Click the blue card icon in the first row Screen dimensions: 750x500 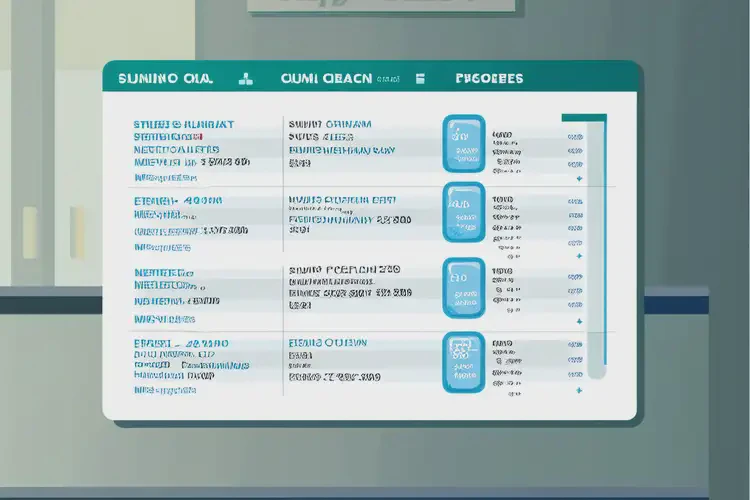pos(463,142)
